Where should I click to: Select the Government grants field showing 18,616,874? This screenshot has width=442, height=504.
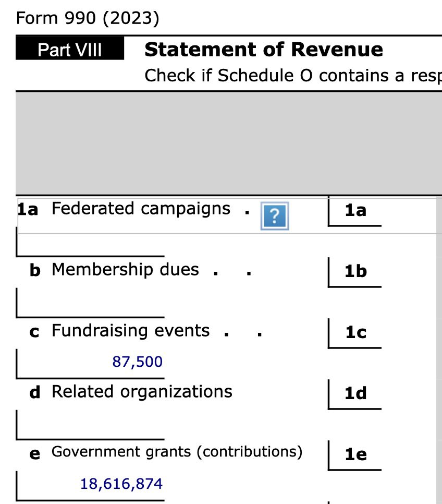(x=90, y=484)
